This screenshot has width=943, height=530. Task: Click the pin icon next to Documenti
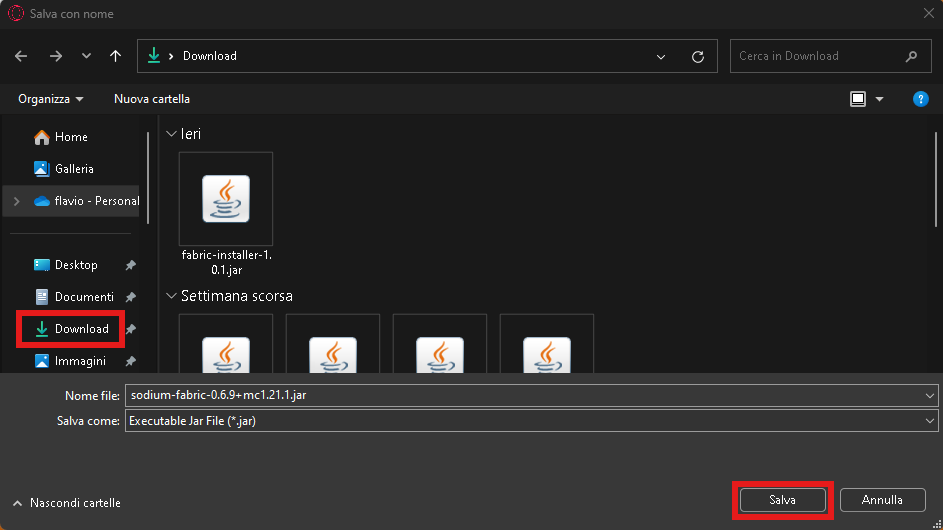pyautogui.click(x=131, y=297)
